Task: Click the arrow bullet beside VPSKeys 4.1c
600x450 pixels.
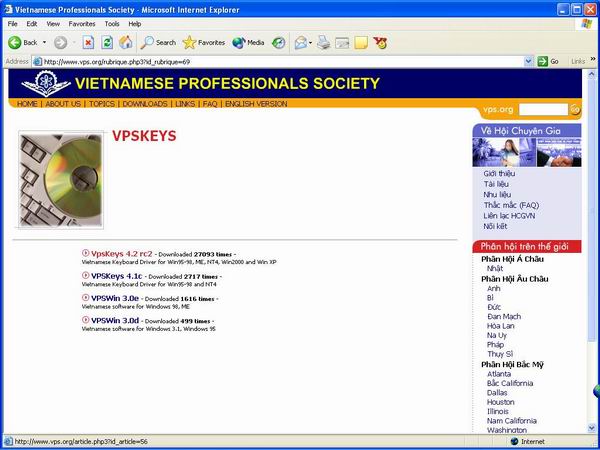Action: click(x=86, y=275)
